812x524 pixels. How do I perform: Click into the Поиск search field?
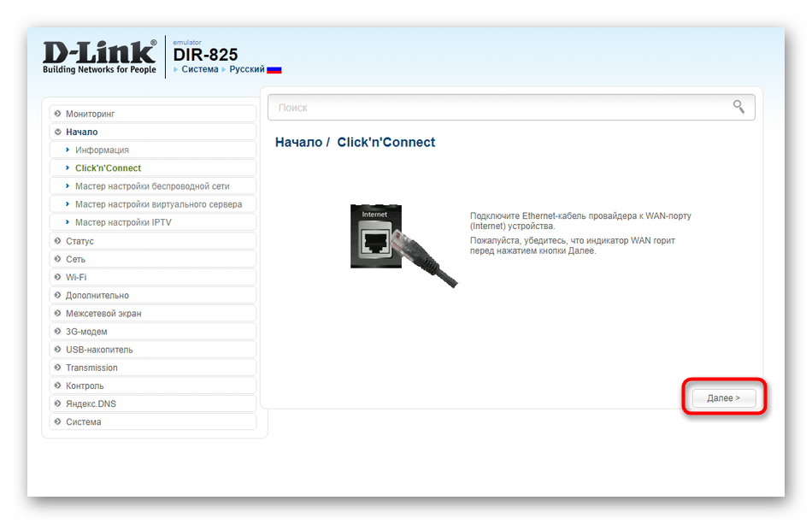(496, 108)
